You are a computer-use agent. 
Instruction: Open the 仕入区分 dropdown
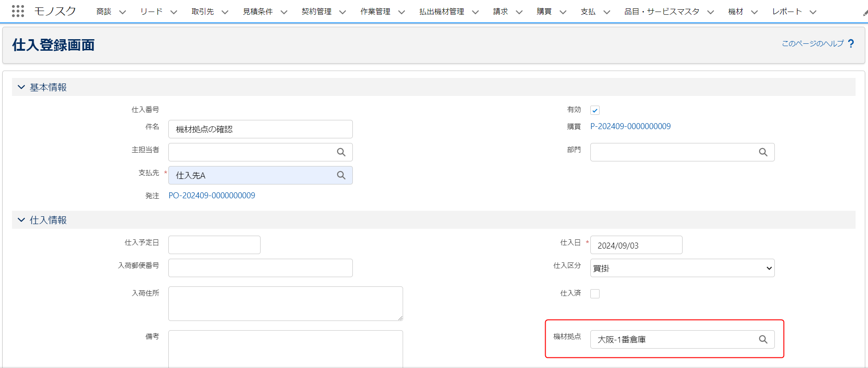pyautogui.click(x=682, y=268)
